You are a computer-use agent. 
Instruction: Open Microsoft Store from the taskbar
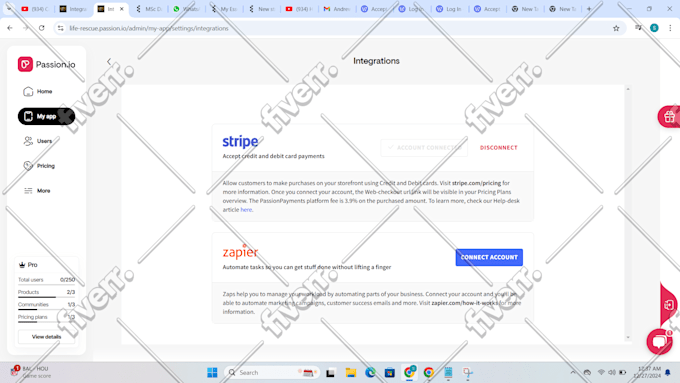(389, 372)
